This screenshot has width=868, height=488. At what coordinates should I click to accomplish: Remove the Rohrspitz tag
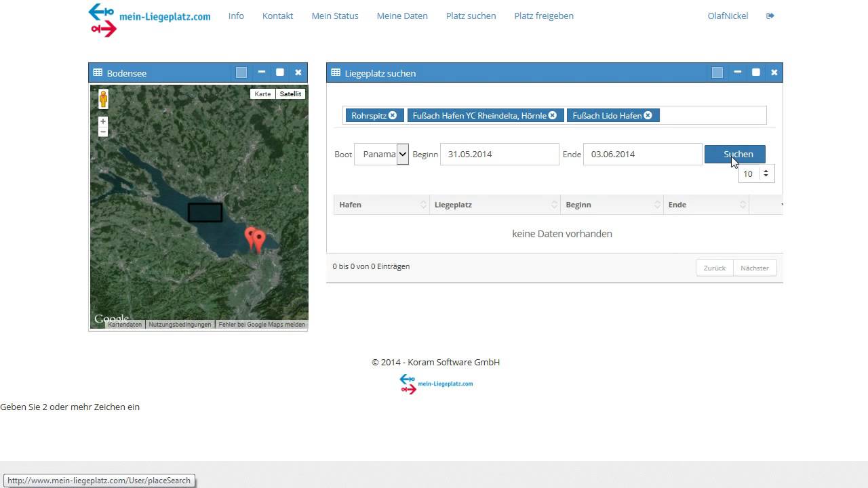pos(393,115)
